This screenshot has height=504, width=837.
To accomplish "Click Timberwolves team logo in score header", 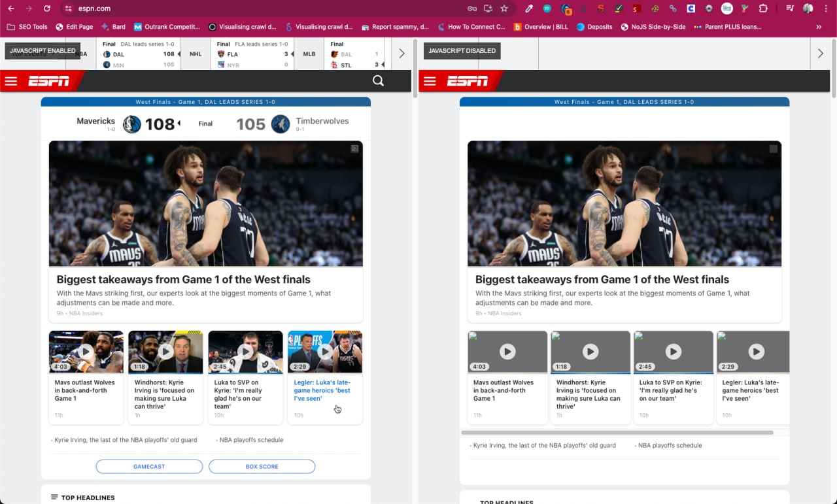I will (x=281, y=124).
